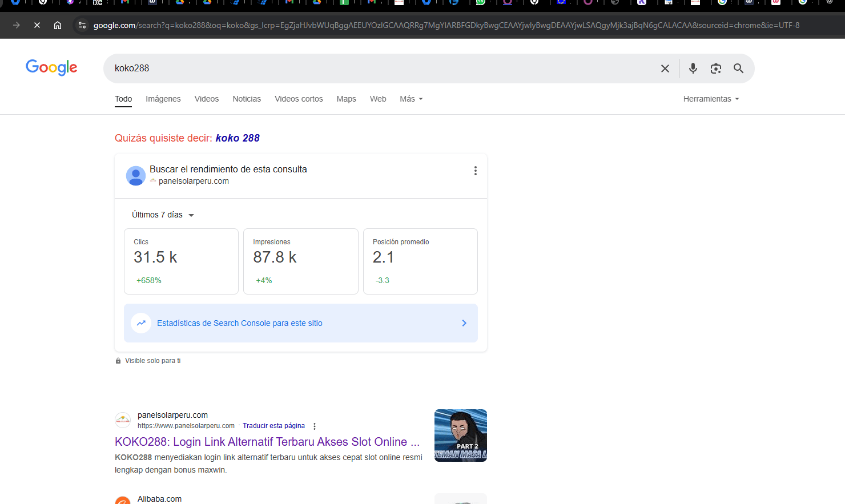
Task: Expand the Más dropdown
Action: tap(412, 99)
